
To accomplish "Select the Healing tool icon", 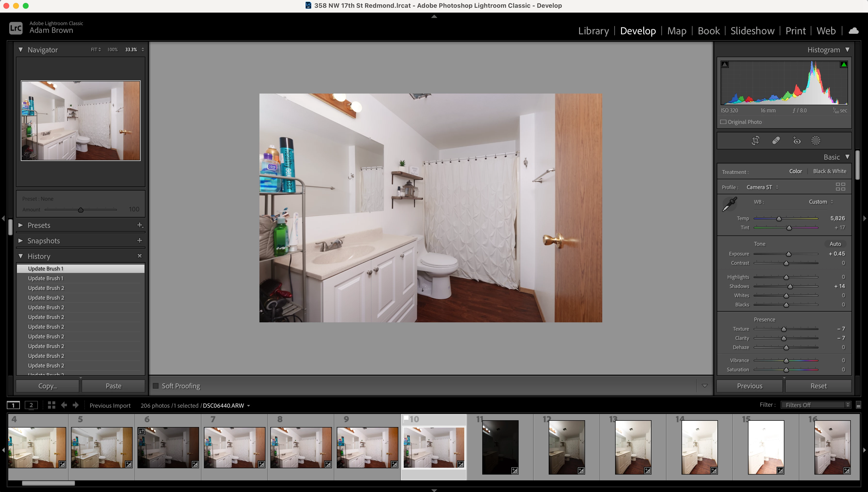I will point(776,140).
